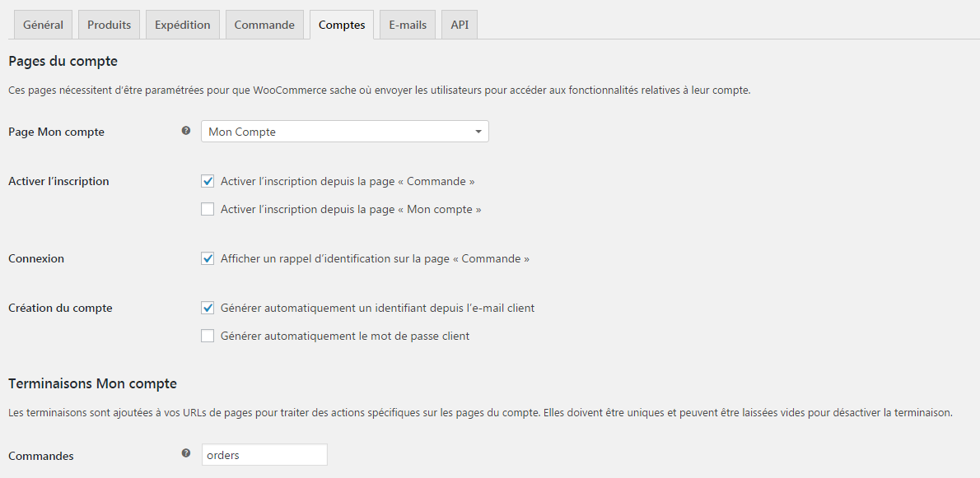
Task: Uncheck inscription depuis la page « Commande »
Action: 208,181
